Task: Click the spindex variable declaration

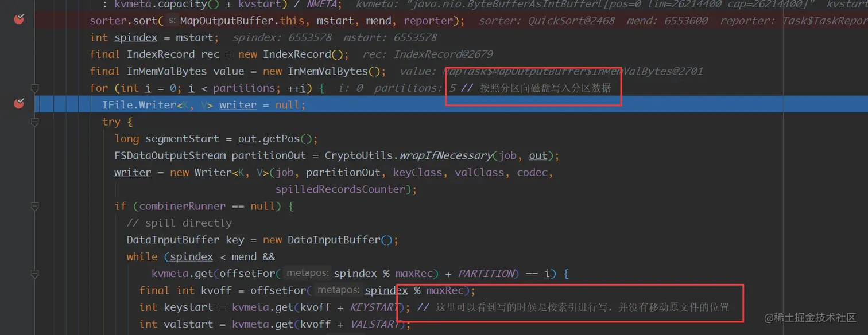Action: pos(135,38)
